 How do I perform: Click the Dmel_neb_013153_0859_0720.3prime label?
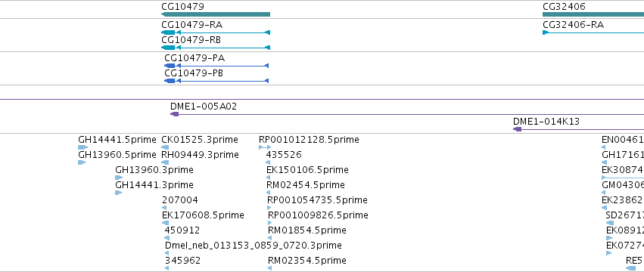coord(253,246)
